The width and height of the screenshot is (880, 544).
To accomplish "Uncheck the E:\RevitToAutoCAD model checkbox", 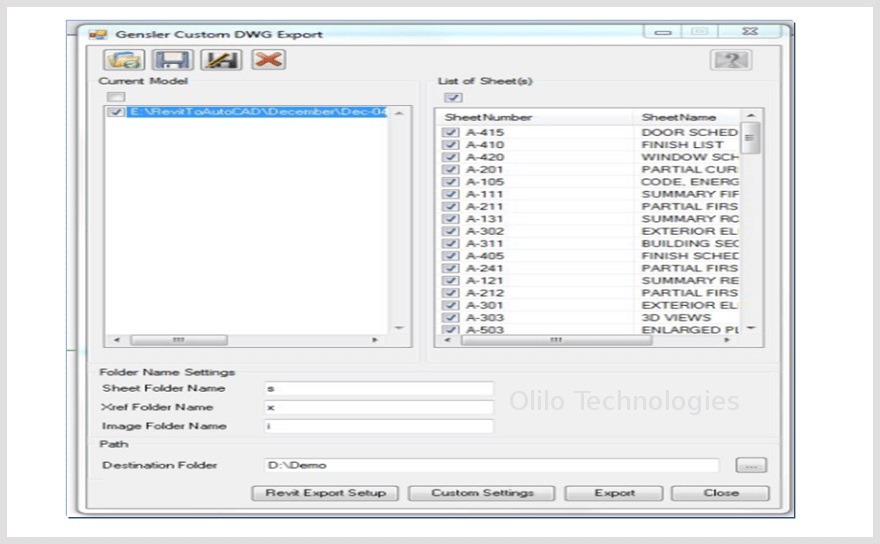I will (116, 112).
